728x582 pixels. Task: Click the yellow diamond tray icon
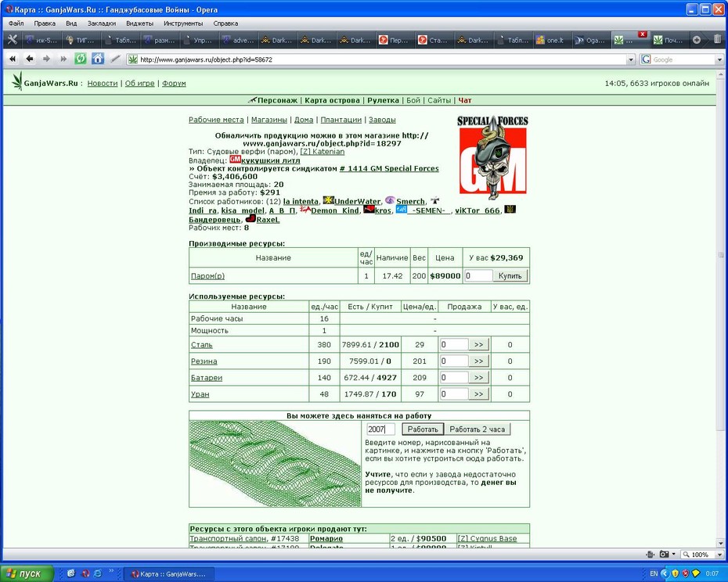[x=695, y=573]
